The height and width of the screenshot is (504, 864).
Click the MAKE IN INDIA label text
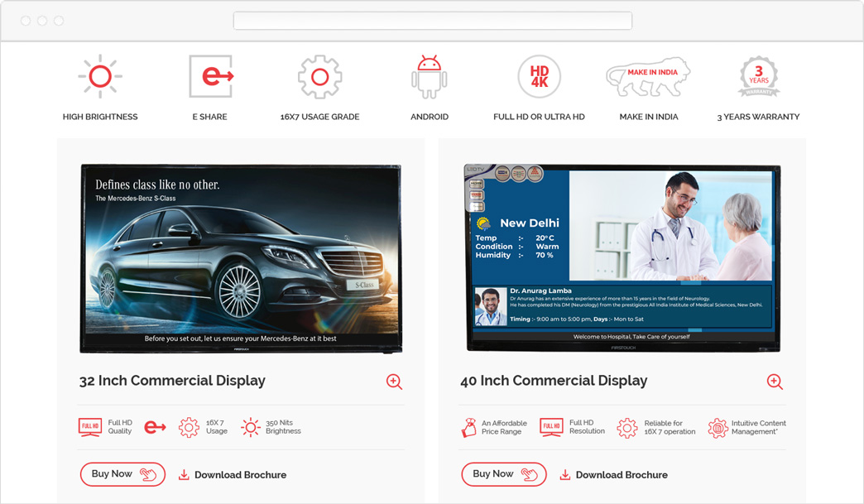coord(649,117)
